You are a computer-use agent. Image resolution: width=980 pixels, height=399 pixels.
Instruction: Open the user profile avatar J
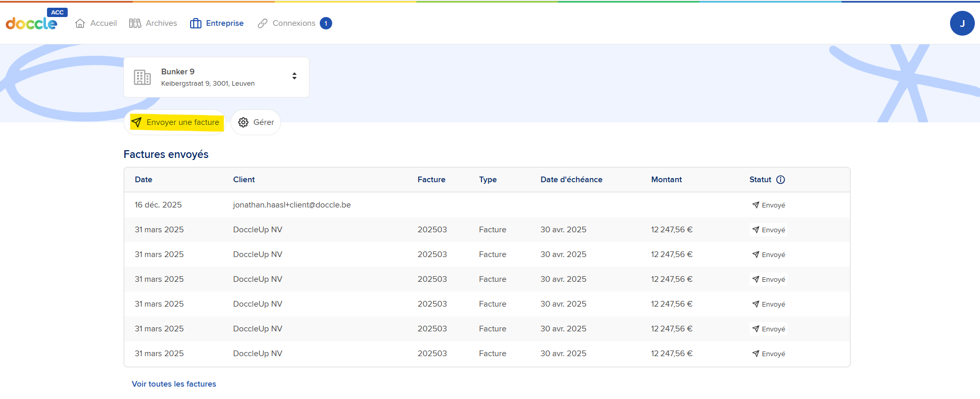(x=962, y=23)
